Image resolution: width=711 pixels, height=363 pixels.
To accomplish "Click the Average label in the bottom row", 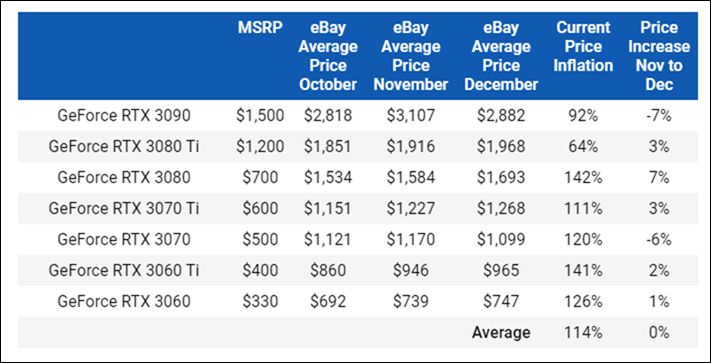I will 501,332.
